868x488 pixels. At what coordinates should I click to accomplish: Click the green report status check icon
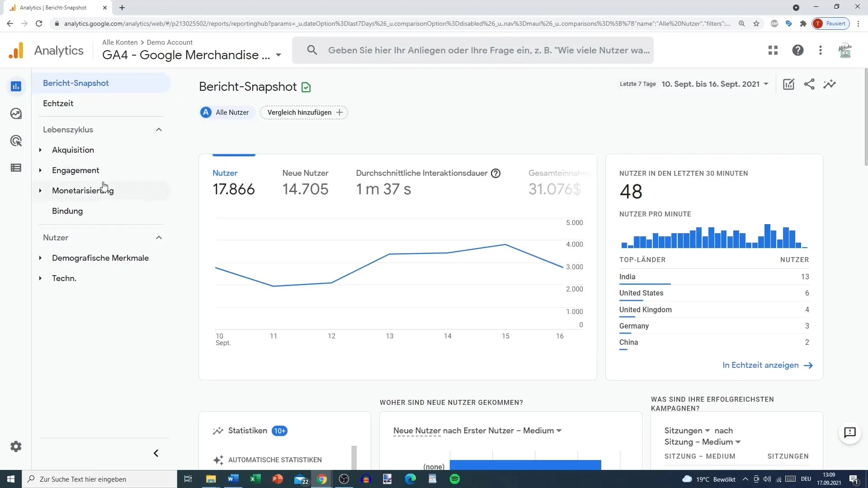306,87
